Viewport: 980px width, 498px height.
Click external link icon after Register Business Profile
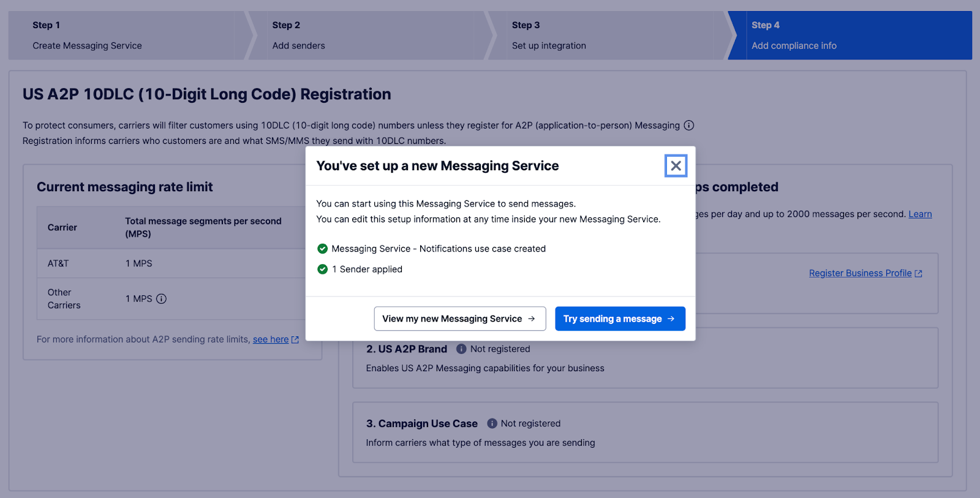(919, 274)
